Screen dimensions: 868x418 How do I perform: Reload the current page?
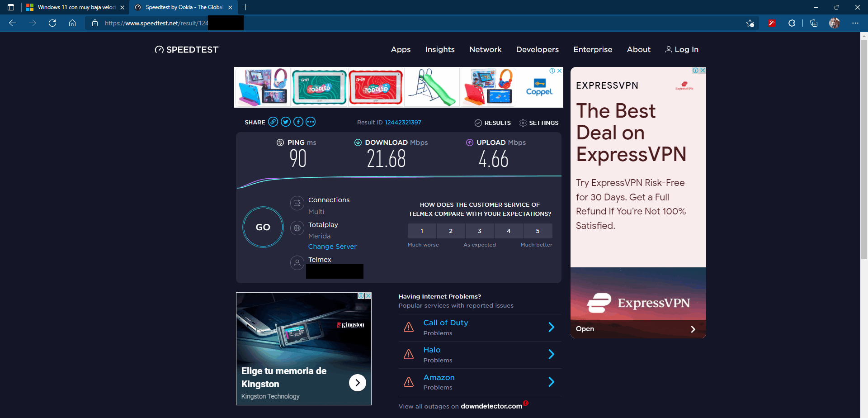[52, 23]
